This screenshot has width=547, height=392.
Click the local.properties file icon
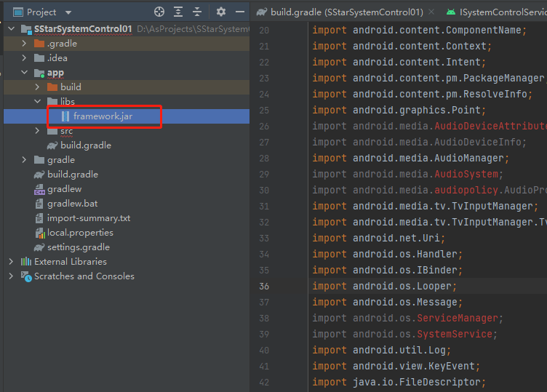[40, 233]
